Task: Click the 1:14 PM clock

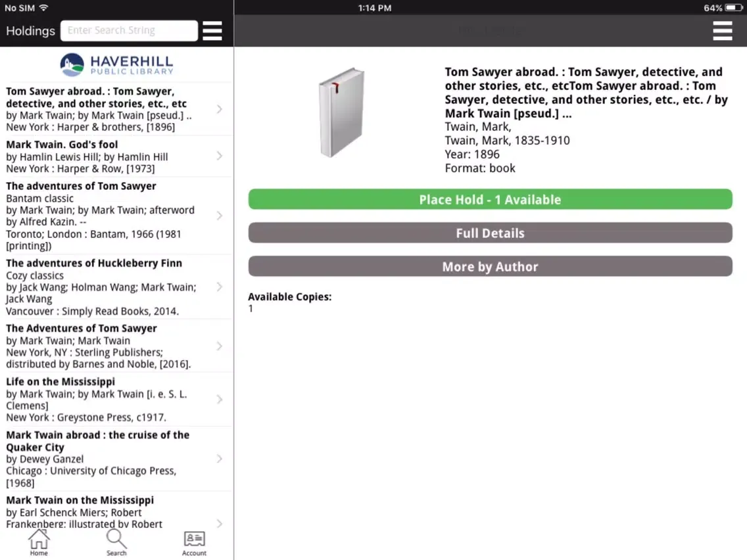Action: click(x=375, y=8)
